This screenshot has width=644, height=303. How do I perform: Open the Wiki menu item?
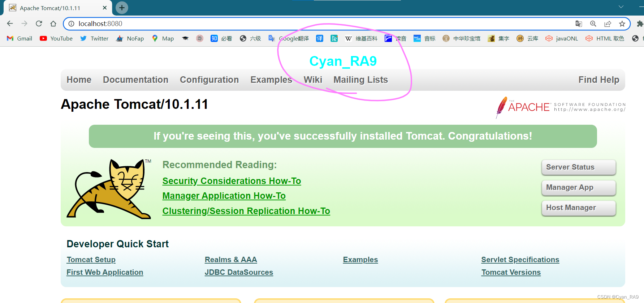[x=313, y=80]
